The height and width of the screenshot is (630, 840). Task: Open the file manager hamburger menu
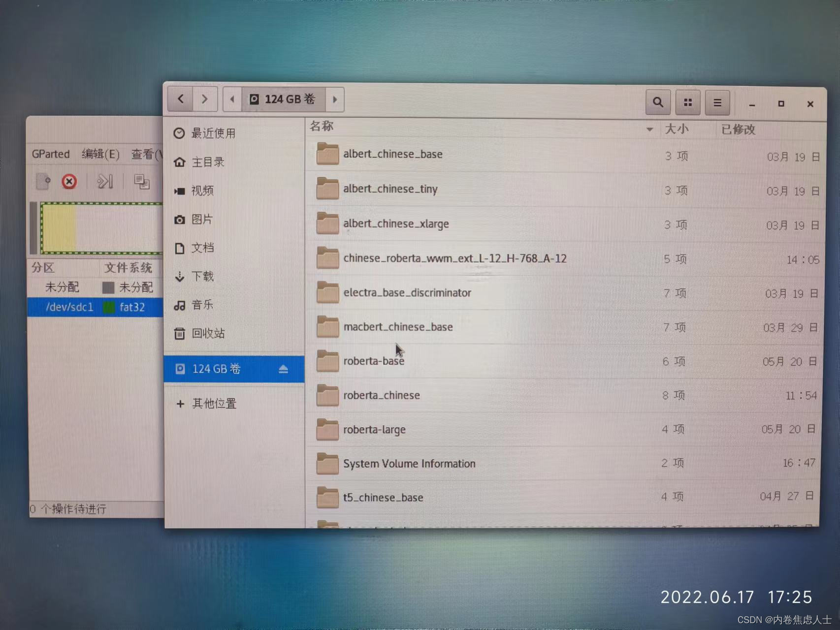click(717, 102)
